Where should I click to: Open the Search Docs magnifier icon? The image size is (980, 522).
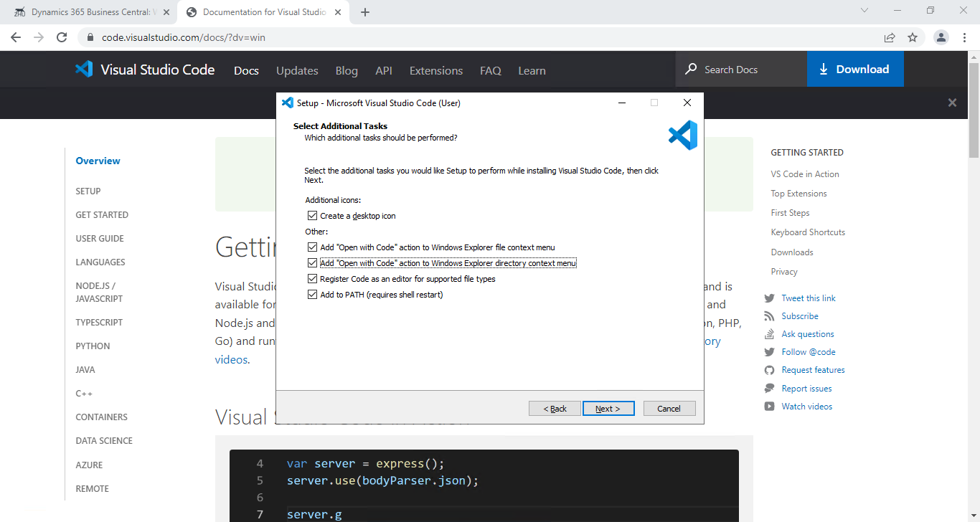pos(690,69)
